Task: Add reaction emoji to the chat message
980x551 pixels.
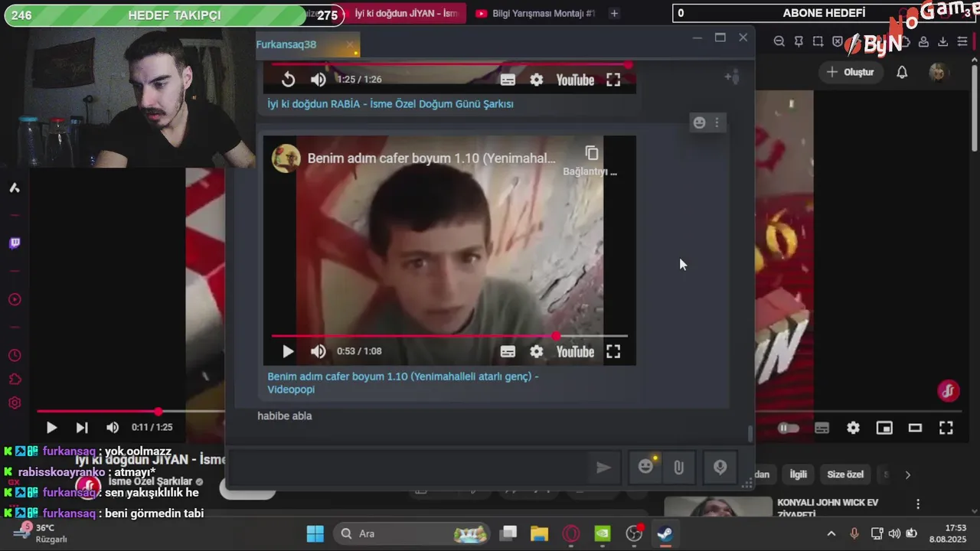Action: pos(699,122)
